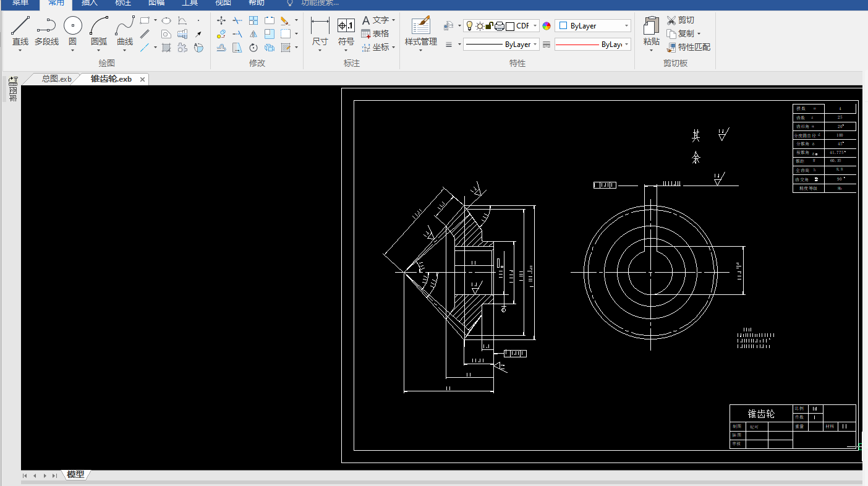868x486 pixels.
Task: Expand the 文字 text dropdown arrow
Action: click(393, 20)
